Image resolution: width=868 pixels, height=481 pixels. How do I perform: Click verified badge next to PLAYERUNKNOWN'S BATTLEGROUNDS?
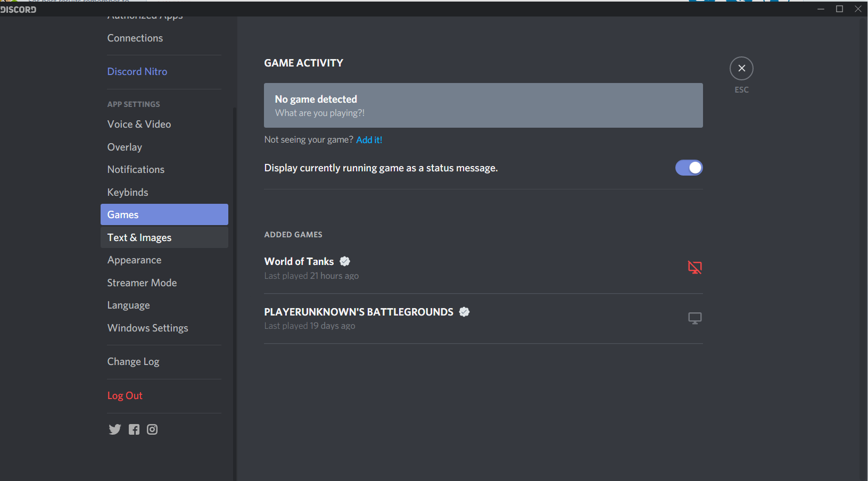pyautogui.click(x=465, y=312)
